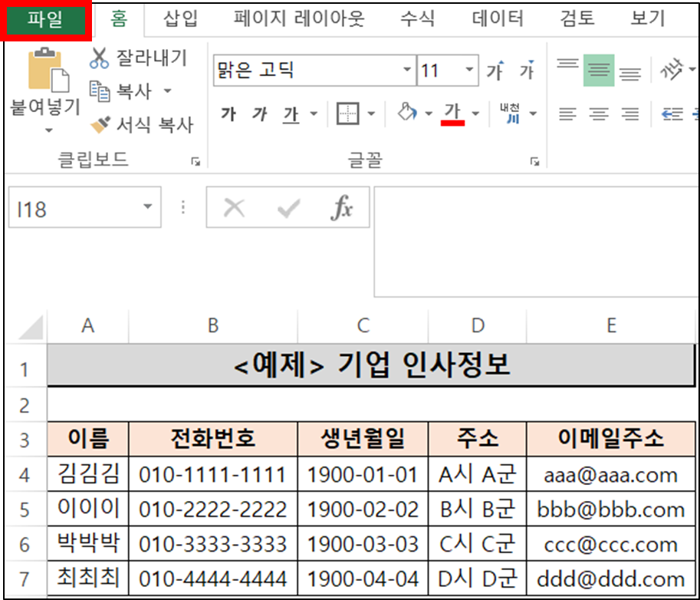The width and height of the screenshot is (700, 600).
Task: Expand the font color dropdown arrow
Action: pos(476,114)
